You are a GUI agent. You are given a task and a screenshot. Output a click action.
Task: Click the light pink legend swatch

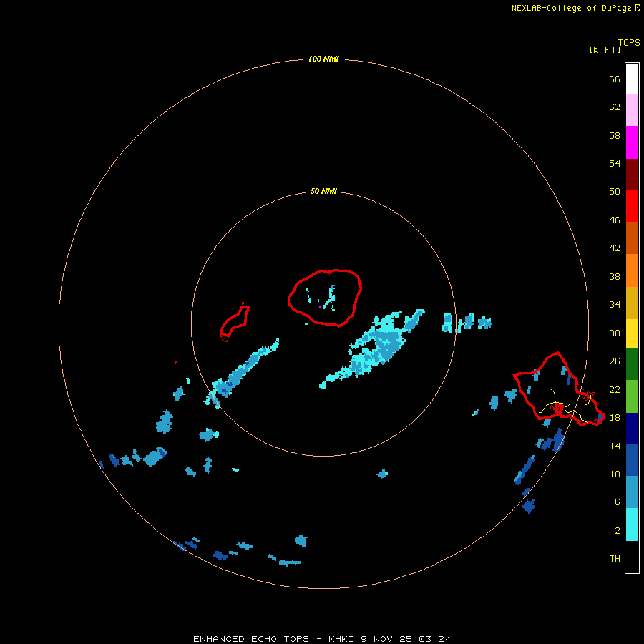tap(632, 110)
